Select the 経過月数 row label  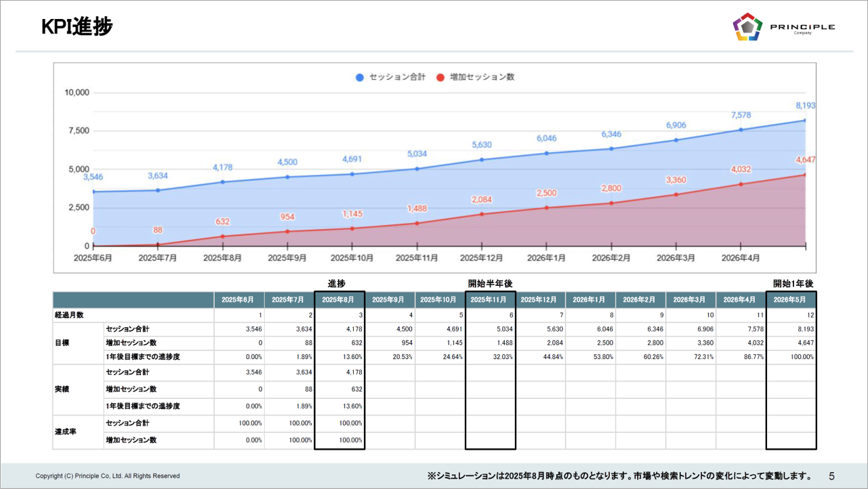[x=70, y=315]
